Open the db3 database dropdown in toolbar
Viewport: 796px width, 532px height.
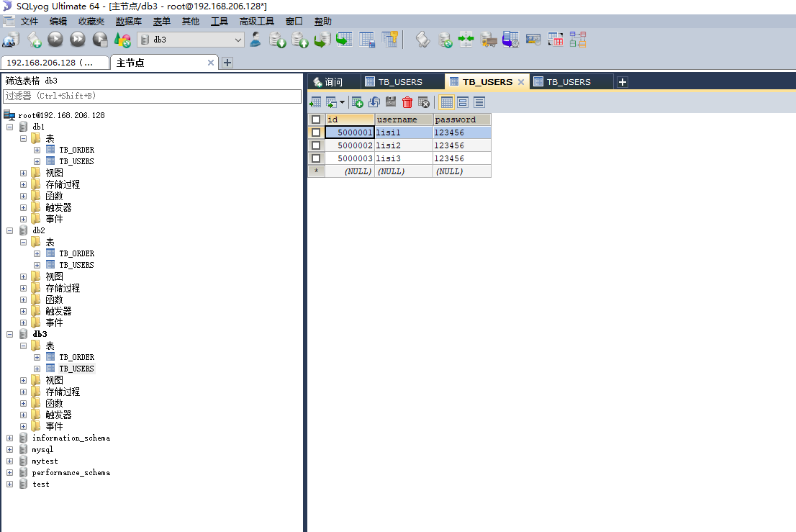pyautogui.click(x=238, y=40)
